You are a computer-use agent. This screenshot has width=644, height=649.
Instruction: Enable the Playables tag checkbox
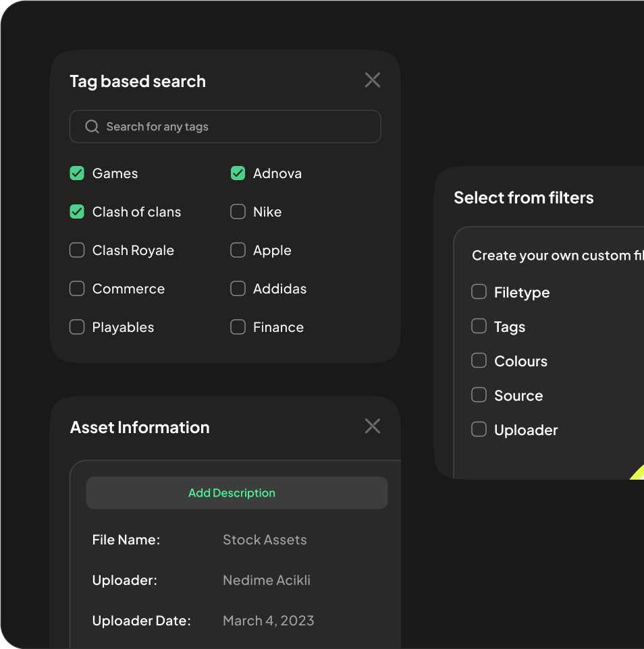77,327
